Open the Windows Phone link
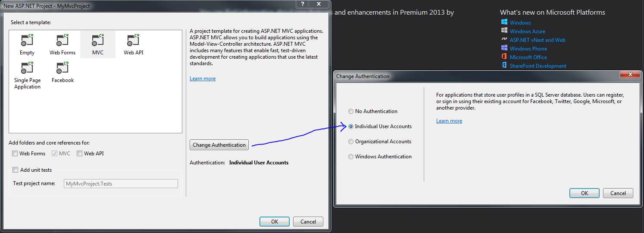This screenshot has width=644, height=233. click(528, 49)
